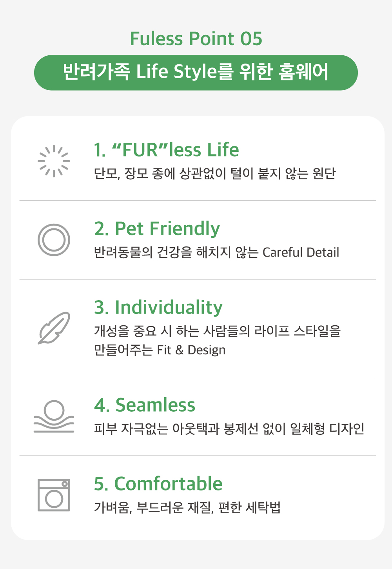Click the '만들어주는 Fit & Design' text line
This screenshot has width=392, height=569.
(x=160, y=350)
